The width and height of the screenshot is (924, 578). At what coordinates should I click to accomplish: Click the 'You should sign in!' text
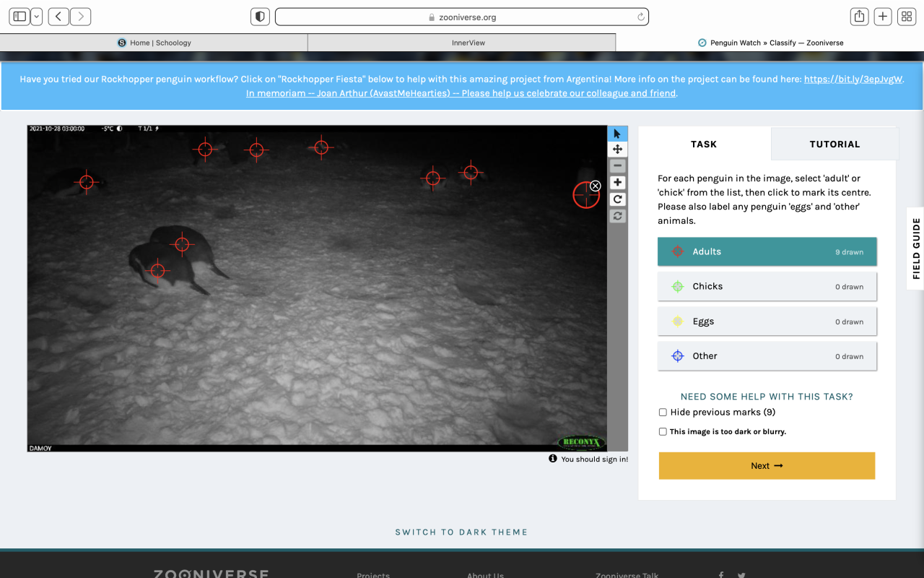pos(595,460)
